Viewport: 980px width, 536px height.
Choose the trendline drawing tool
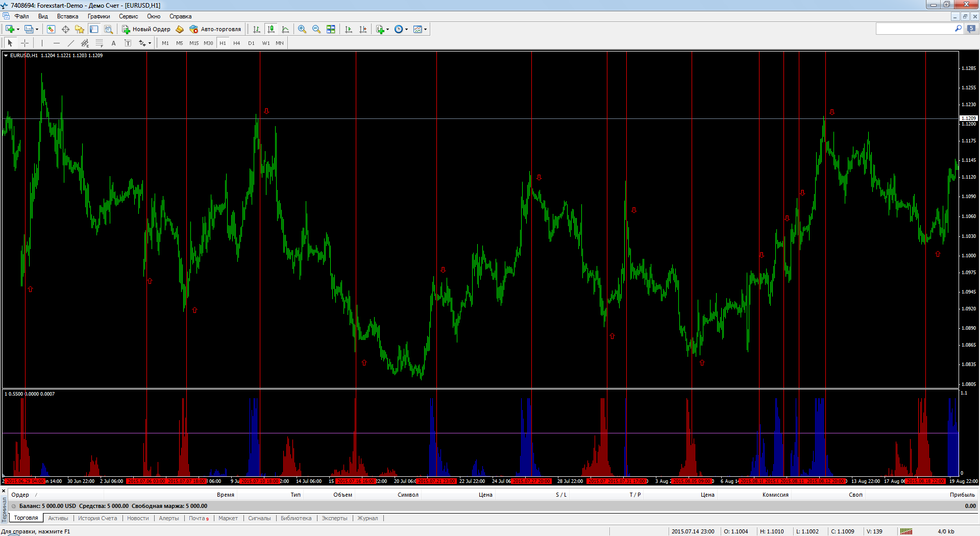click(71, 43)
